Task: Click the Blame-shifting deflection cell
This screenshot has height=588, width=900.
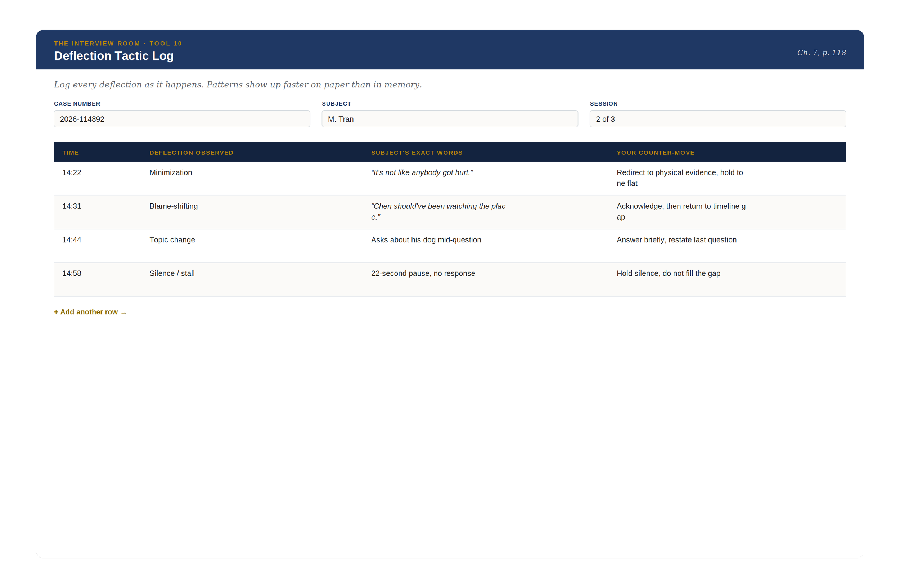Action: (x=174, y=206)
